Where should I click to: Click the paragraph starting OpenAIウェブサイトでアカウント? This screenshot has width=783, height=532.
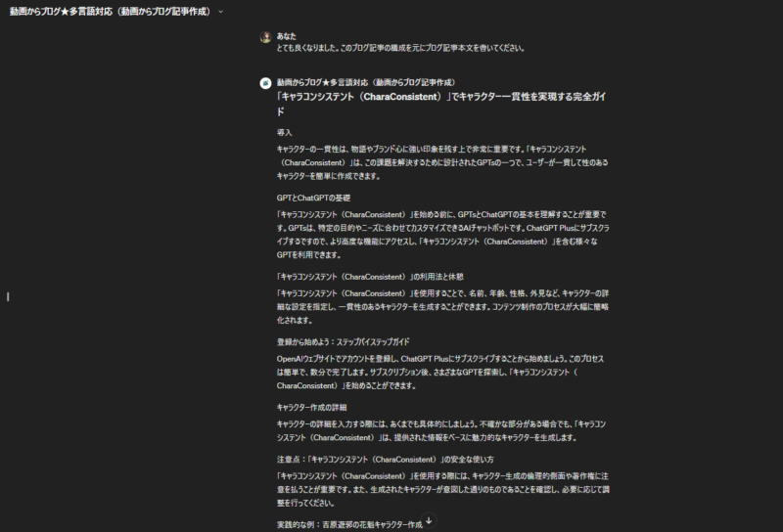440,373
